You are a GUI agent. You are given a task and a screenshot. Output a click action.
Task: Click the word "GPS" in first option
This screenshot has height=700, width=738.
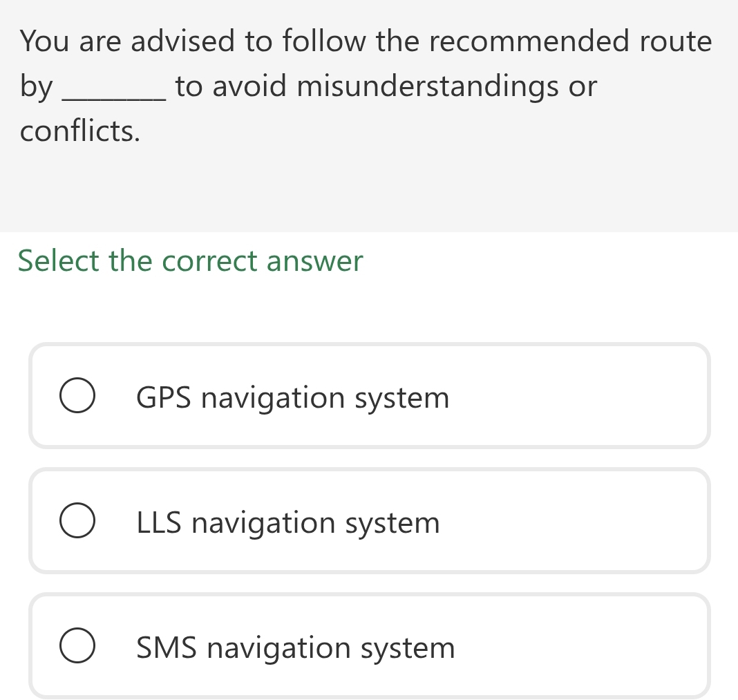click(x=163, y=398)
